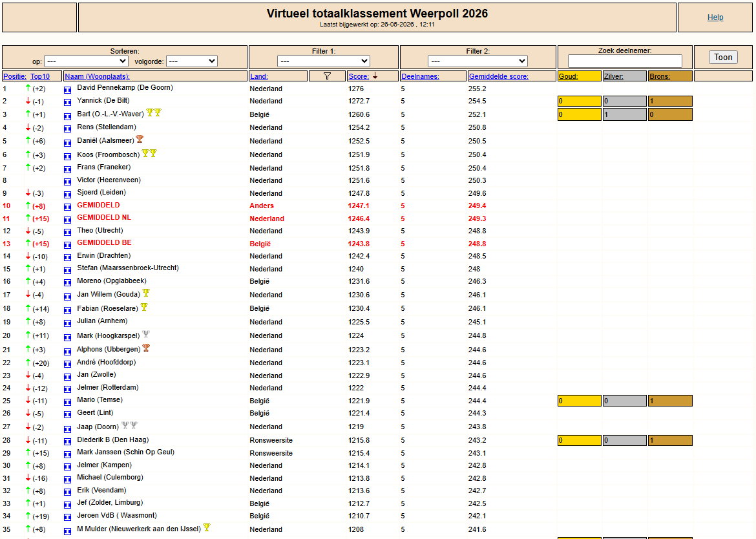Click the funnel filter icon in header

pos(328,76)
